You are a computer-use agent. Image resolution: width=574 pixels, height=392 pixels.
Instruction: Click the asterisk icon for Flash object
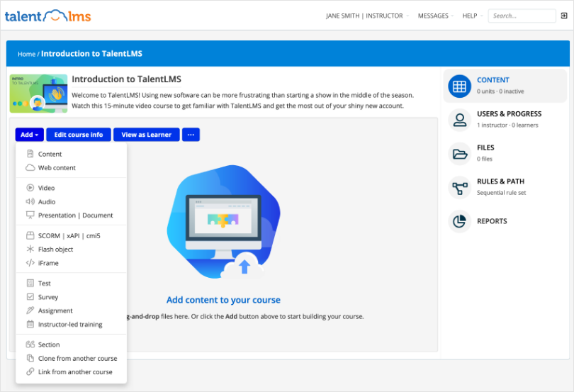click(30, 249)
